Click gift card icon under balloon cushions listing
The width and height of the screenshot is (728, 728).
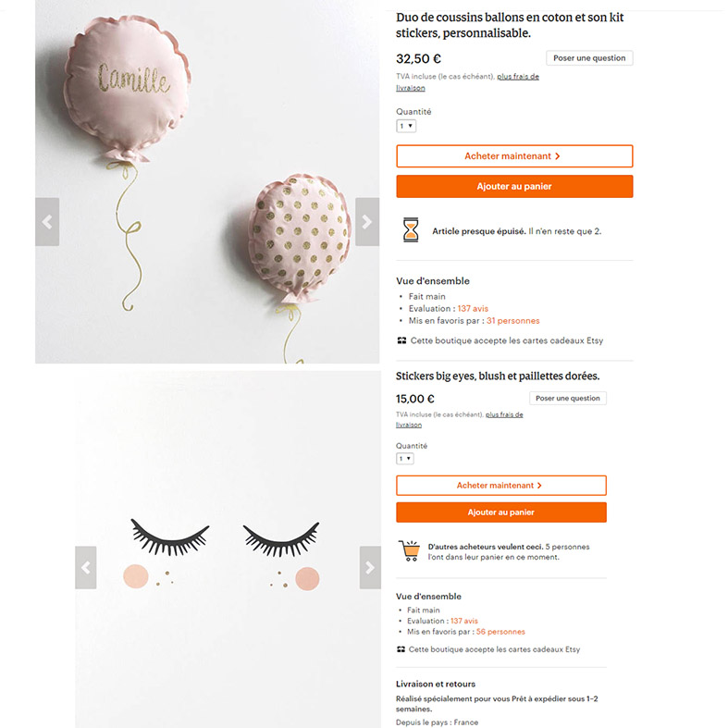pyautogui.click(x=401, y=340)
